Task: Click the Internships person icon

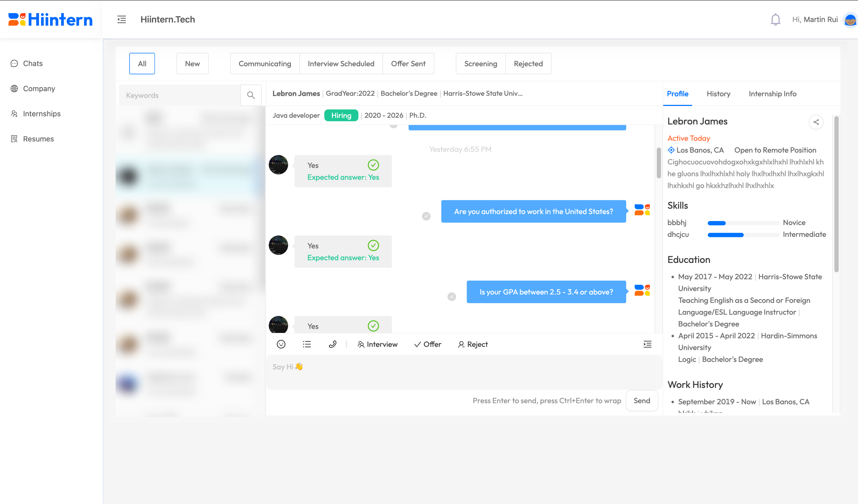Action: coord(14,114)
